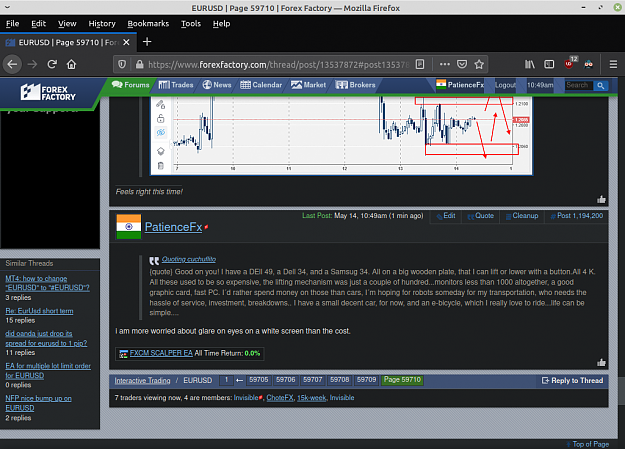Image resolution: width=625 pixels, height=449 pixels.
Task: Open Firefox Library icon
Action: 530,64
